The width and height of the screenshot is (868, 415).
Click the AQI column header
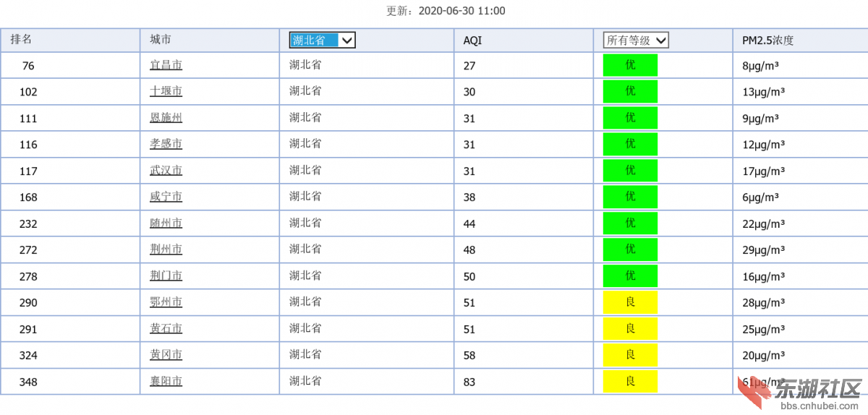tap(472, 40)
